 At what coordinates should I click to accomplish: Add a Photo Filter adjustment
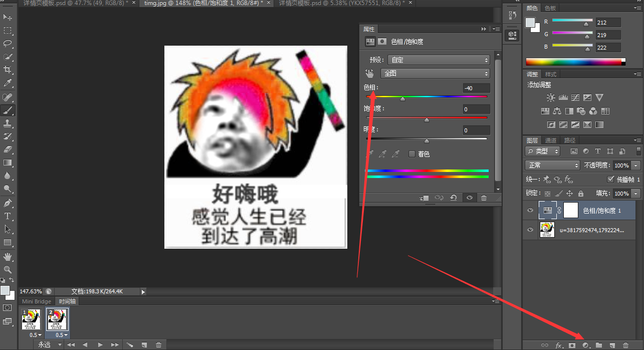pos(581,111)
